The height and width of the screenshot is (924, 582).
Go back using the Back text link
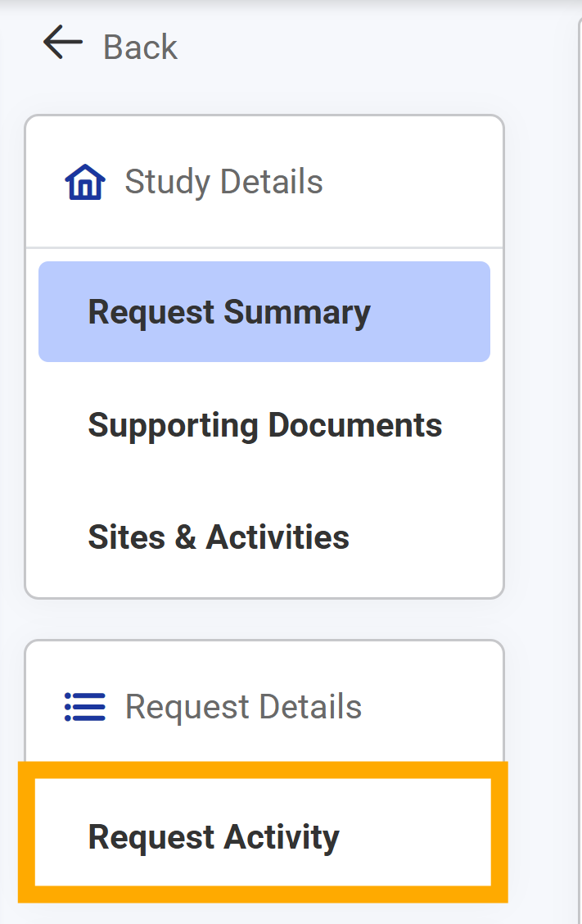(140, 47)
